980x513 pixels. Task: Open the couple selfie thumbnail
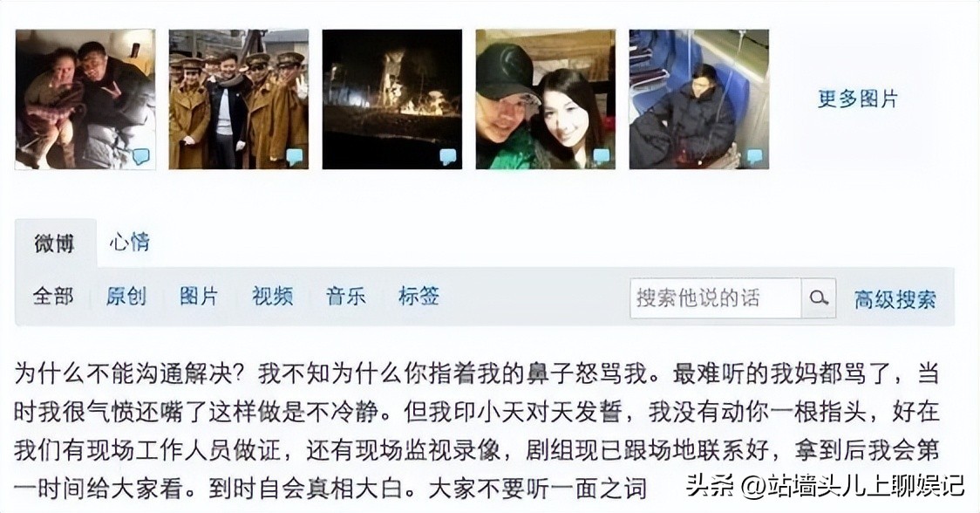[546, 99]
